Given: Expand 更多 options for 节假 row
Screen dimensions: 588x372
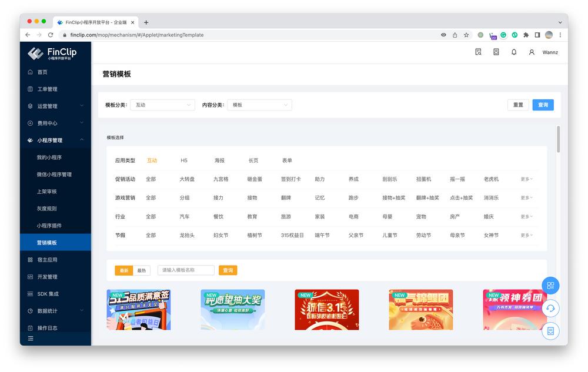Looking at the screenshot, I should click(525, 234).
